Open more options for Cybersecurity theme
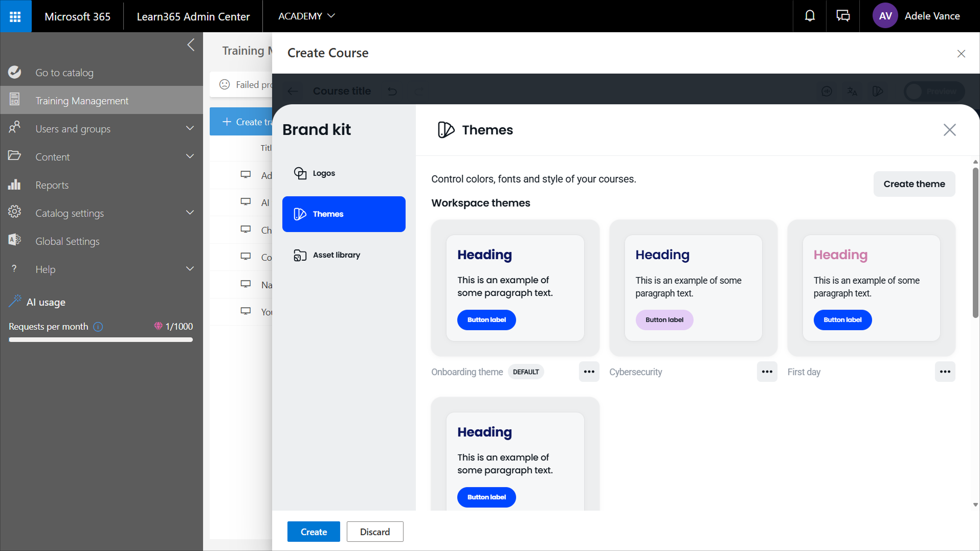 point(767,372)
